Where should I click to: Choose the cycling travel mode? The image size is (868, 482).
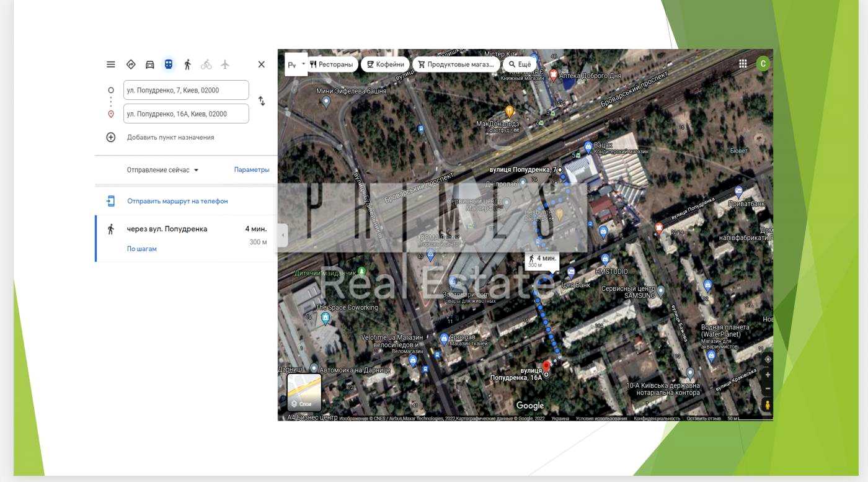pos(206,65)
